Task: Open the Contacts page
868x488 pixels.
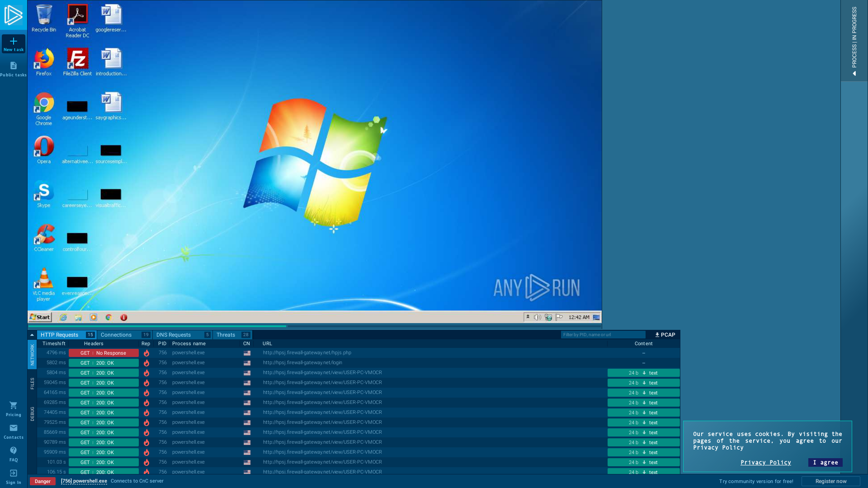Action: coord(14,432)
